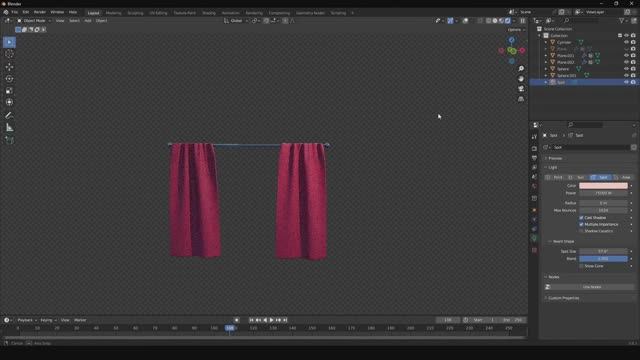Enable Show Cone checkbox
Viewport: 640px width, 360px height.
click(581, 266)
